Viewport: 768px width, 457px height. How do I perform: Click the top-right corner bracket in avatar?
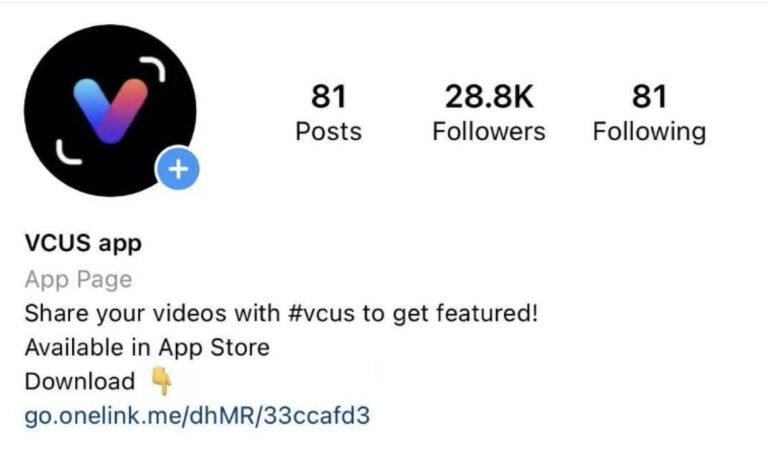[x=152, y=68]
